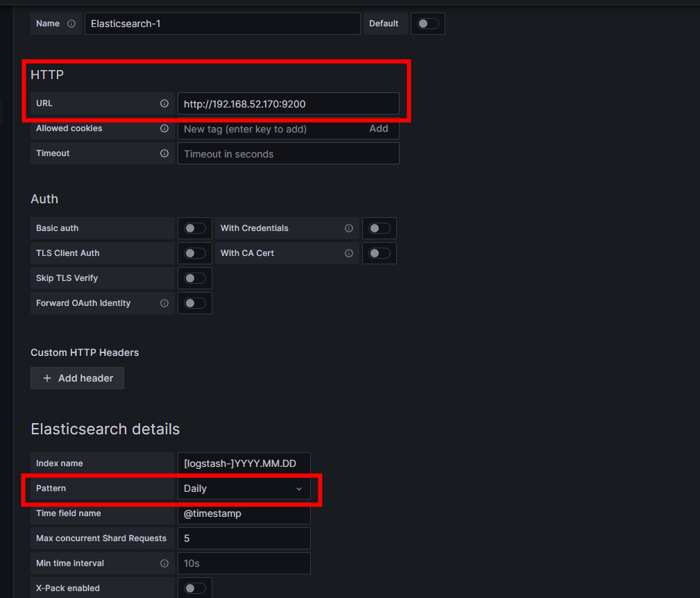
Task: Enable the Basic auth switch
Action: pos(195,228)
